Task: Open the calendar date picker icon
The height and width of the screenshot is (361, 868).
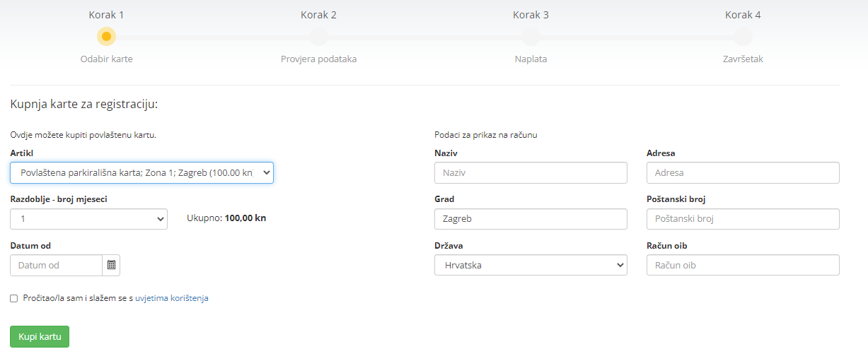Action: (111, 265)
